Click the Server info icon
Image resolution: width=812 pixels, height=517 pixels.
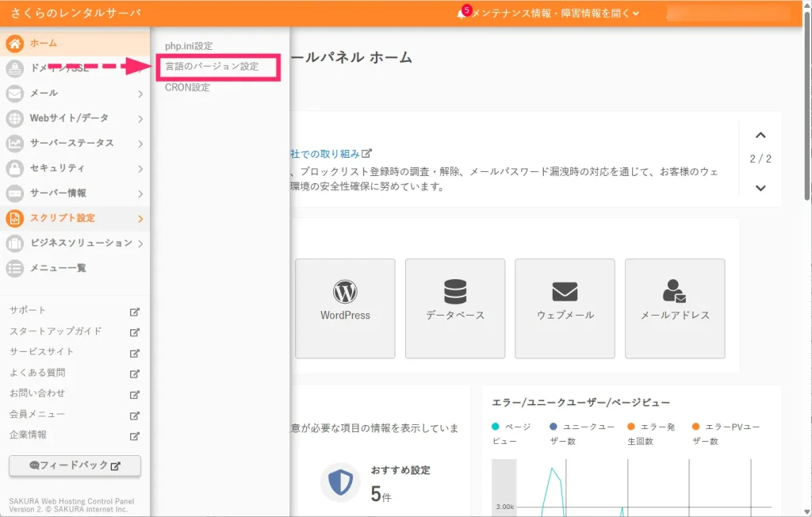tap(14, 193)
